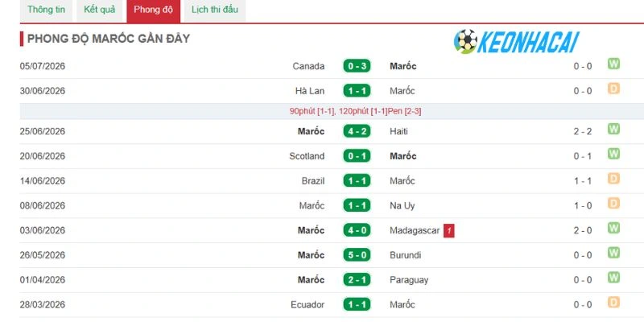Click the 2 - 1 score against Paraguay

point(357,279)
